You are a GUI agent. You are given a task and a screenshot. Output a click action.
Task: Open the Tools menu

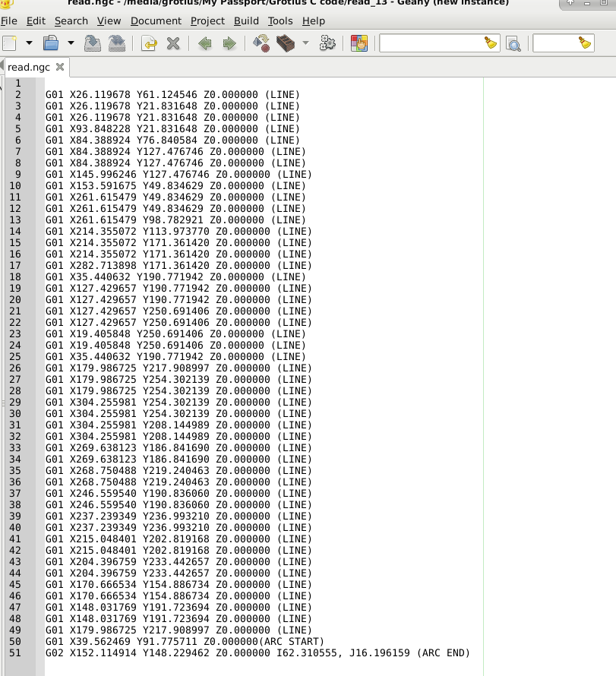(280, 21)
